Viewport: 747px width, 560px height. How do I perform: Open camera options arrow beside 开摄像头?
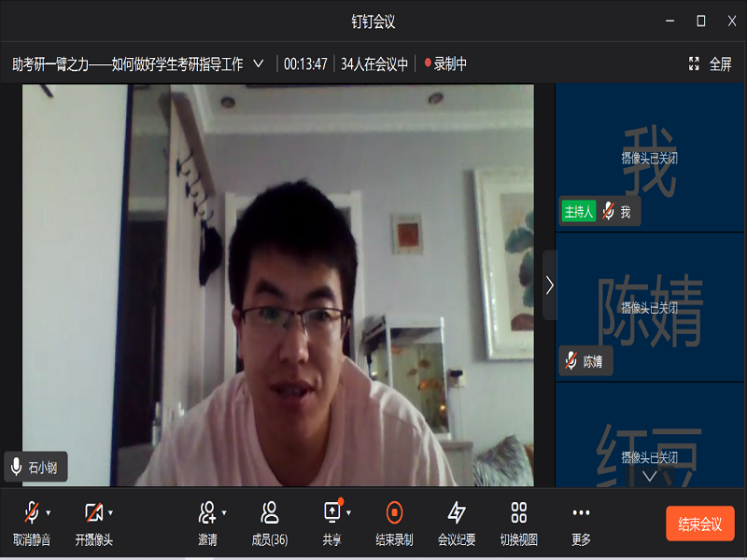pos(110,512)
